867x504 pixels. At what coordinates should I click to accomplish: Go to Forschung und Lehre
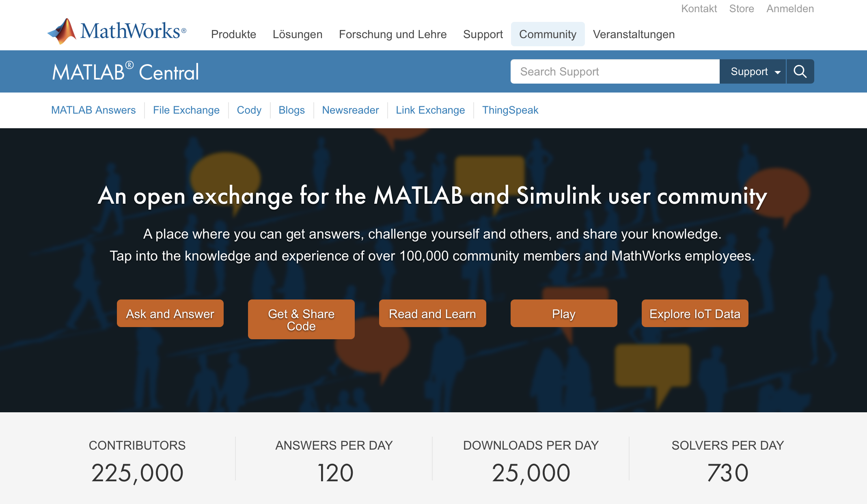[393, 34]
